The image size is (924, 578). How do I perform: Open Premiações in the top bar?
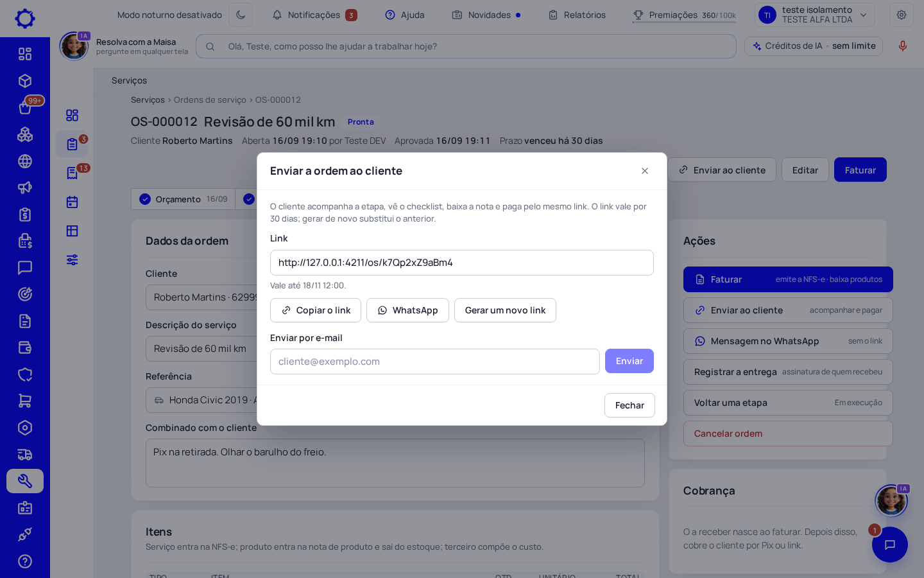click(684, 15)
